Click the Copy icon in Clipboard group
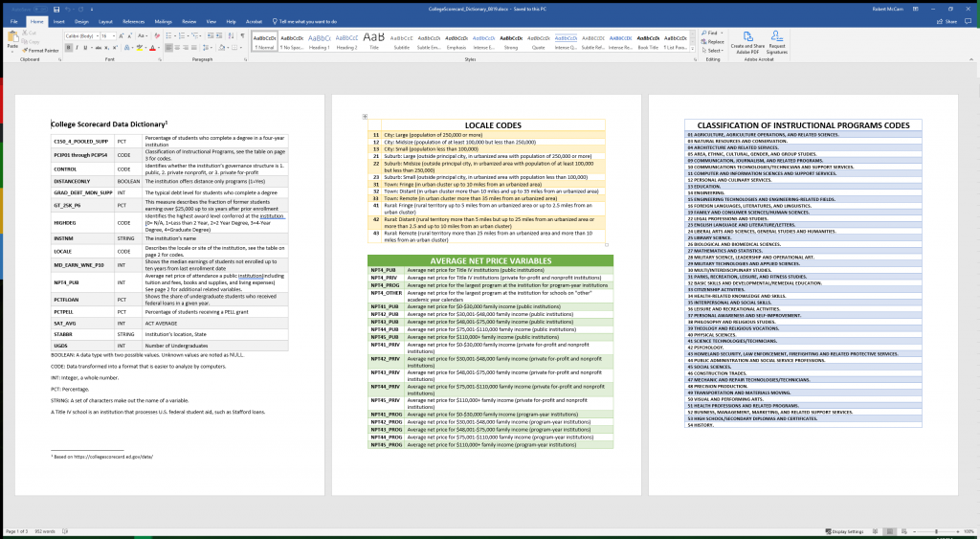Viewport: 980px width, 539px height. click(24, 41)
